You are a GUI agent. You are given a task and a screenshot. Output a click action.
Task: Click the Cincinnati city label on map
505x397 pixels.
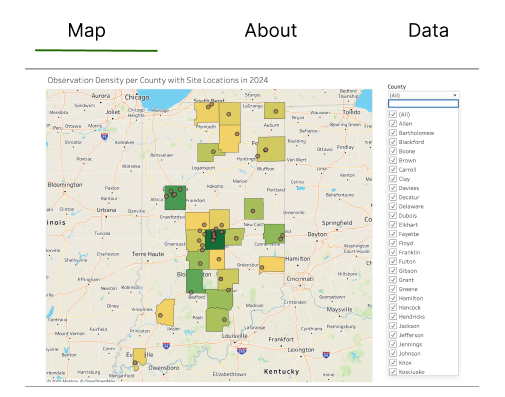(300, 279)
